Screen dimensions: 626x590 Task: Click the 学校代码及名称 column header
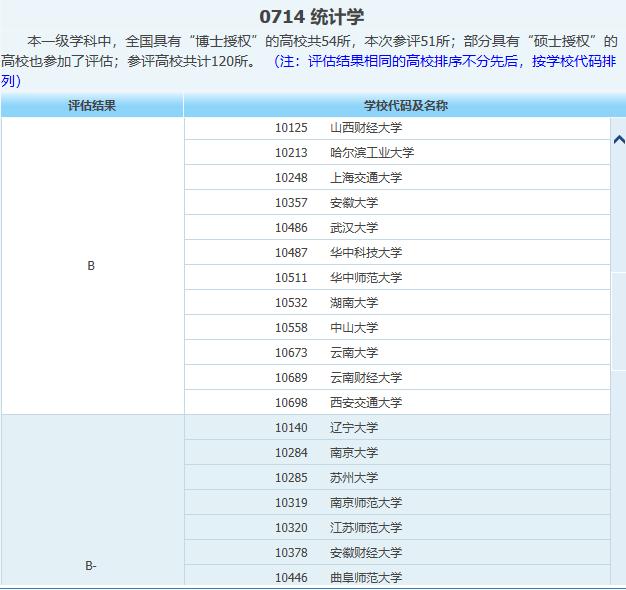click(x=405, y=106)
